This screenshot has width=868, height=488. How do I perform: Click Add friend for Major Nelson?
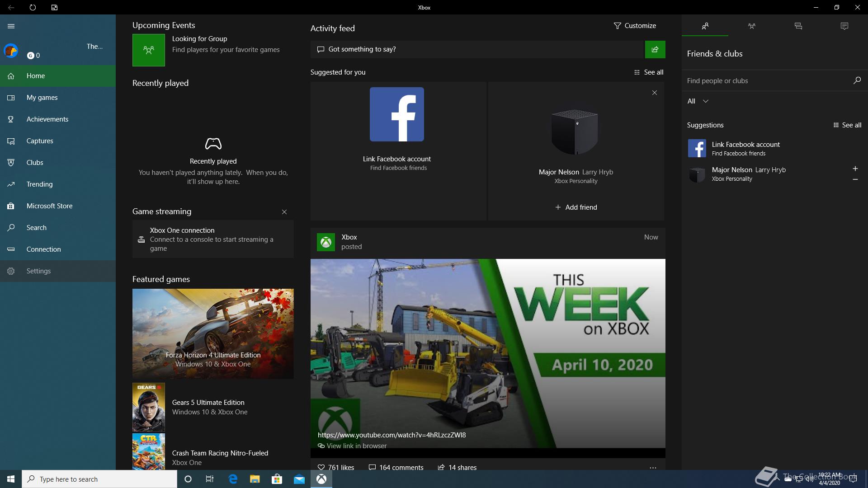(x=576, y=207)
